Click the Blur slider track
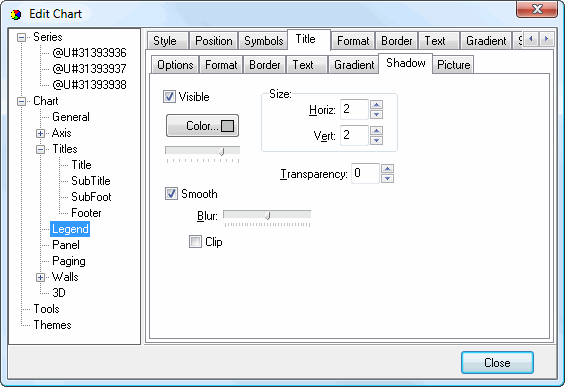 [x=267, y=215]
